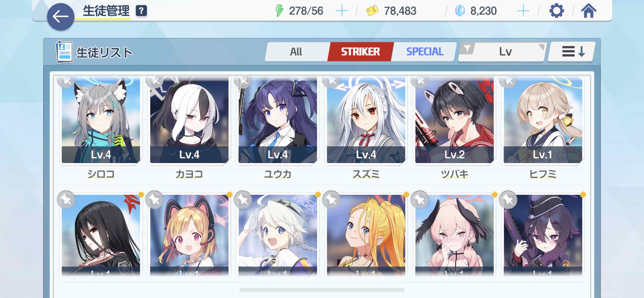Toggle the pin on the cat-eared blonde student
This screenshot has height=298, width=644.
click(x=154, y=200)
